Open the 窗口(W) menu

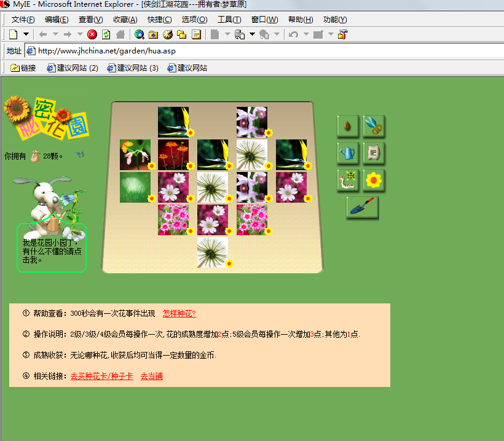coord(264,20)
